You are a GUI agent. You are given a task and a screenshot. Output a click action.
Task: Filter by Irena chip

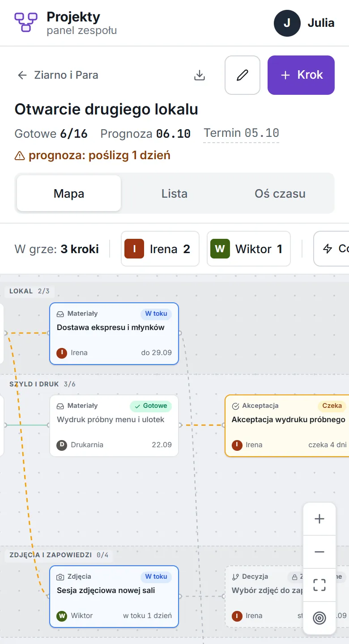160,249
